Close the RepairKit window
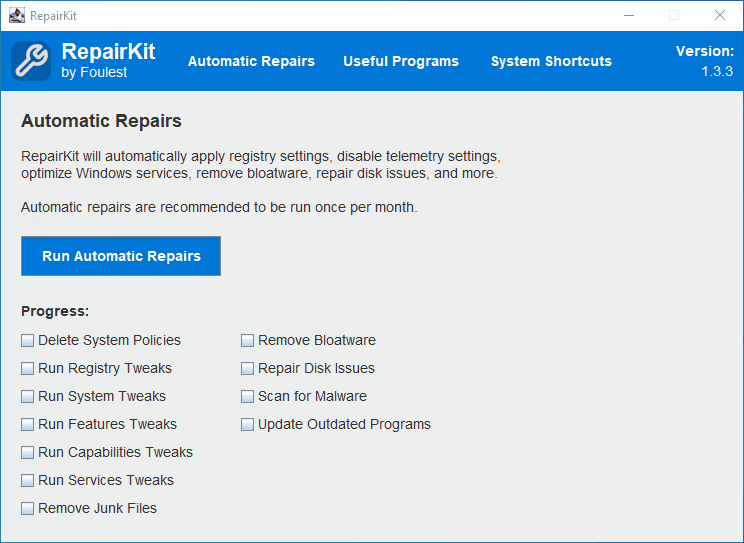Screen dimensions: 744x543 720,15
